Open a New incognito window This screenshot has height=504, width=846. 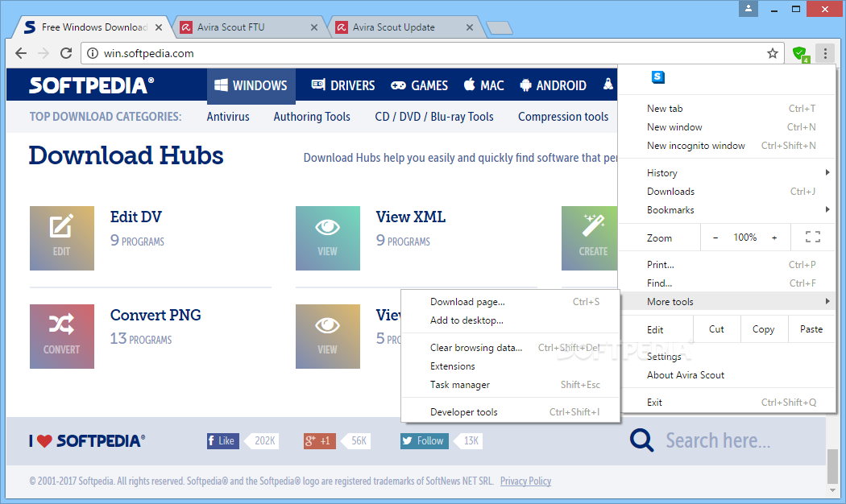726,146
